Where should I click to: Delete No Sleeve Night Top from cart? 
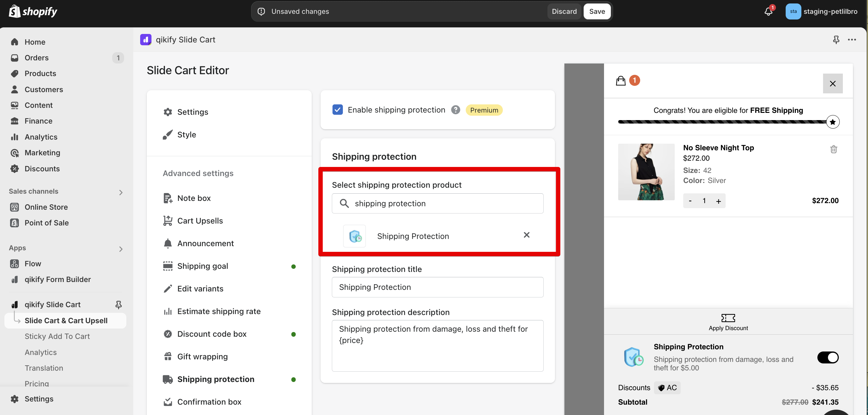click(x=834, y=149)
